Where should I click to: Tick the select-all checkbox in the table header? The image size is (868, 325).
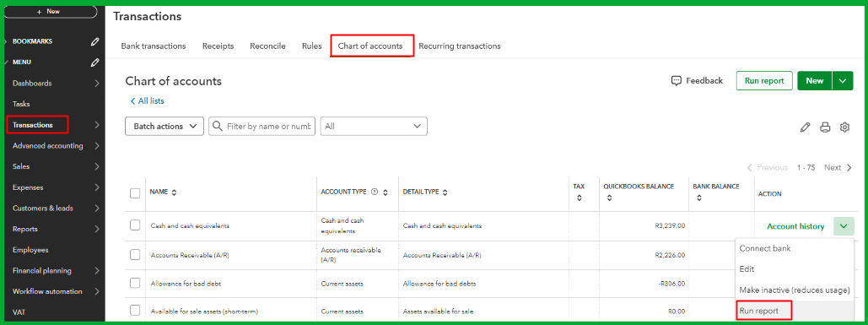[134, 193]
